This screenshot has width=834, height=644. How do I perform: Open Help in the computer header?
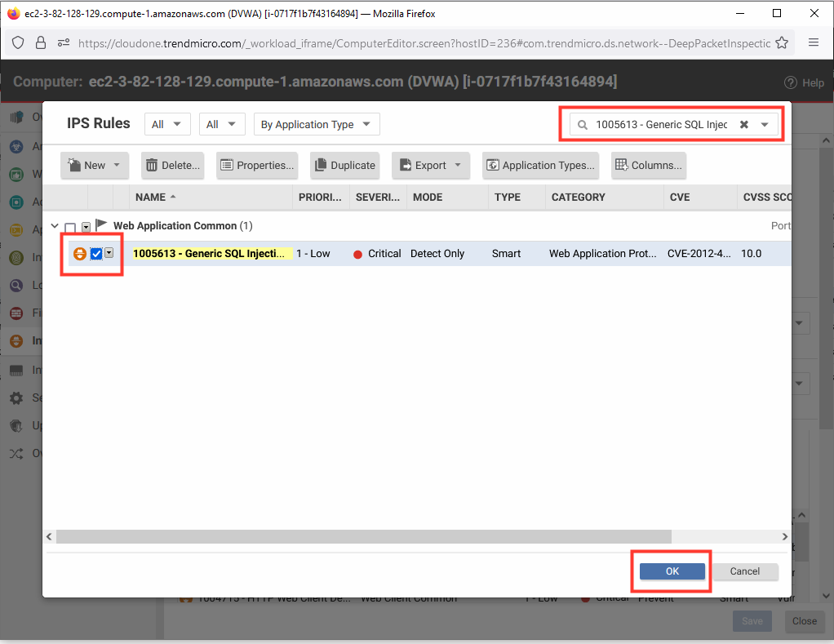click(x=805, y=82)
